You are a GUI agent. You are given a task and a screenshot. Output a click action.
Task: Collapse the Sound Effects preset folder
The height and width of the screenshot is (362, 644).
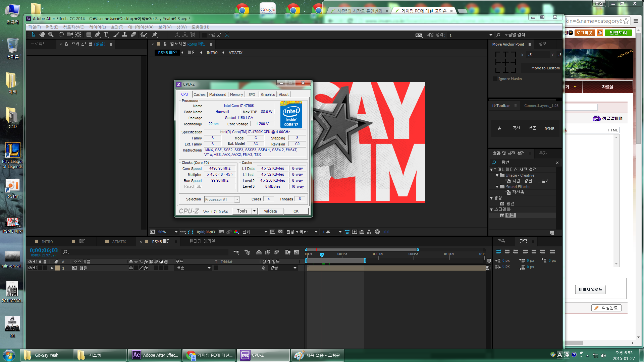[497, 187]
